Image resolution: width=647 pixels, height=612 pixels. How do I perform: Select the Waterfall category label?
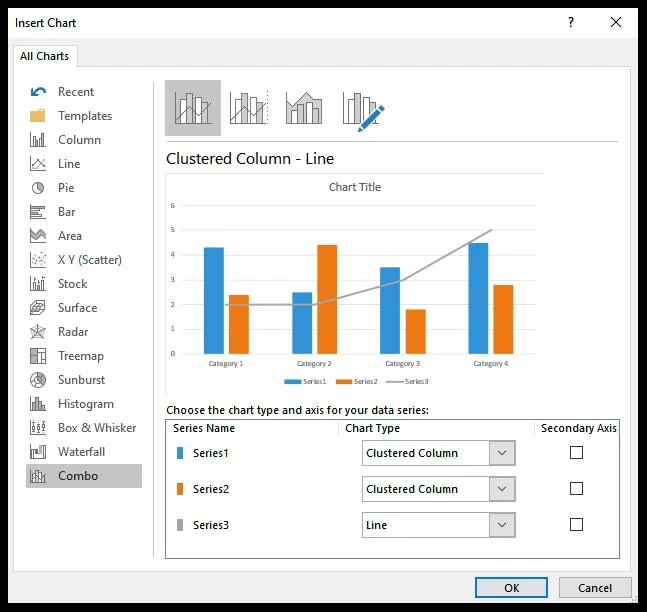coord(82,451)
